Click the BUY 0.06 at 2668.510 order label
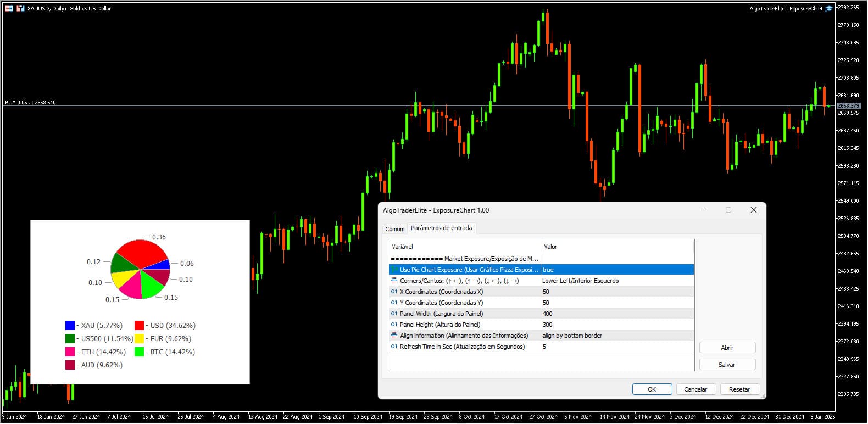 [30, 102]
